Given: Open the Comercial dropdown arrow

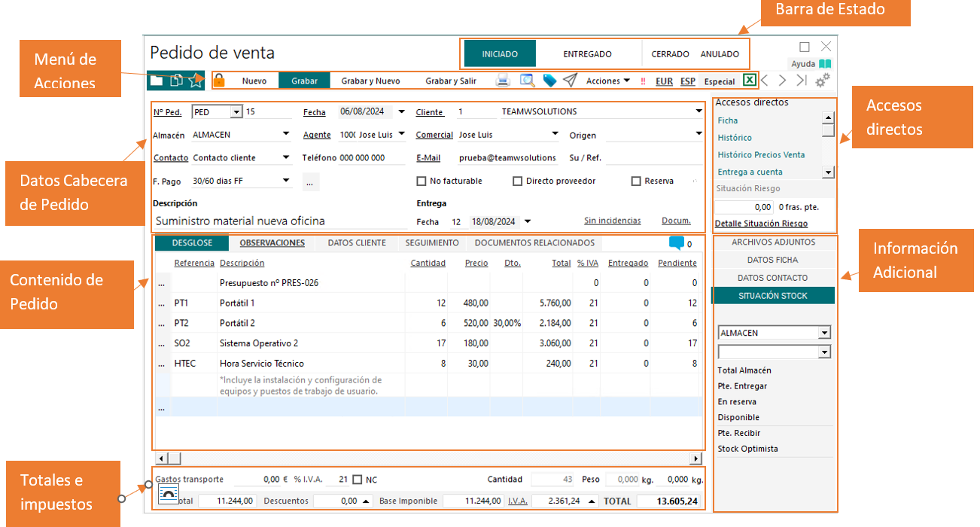Looking at the screenshot, I should point(555,135).
